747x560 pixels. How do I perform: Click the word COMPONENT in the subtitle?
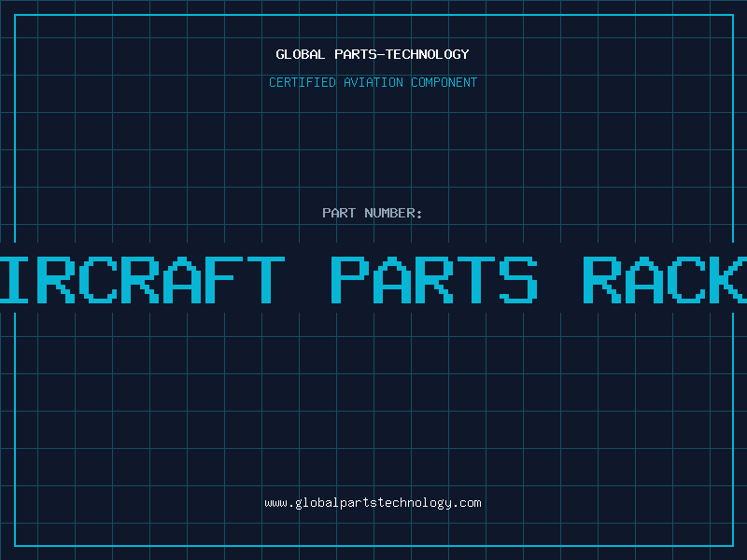point(444,82)
